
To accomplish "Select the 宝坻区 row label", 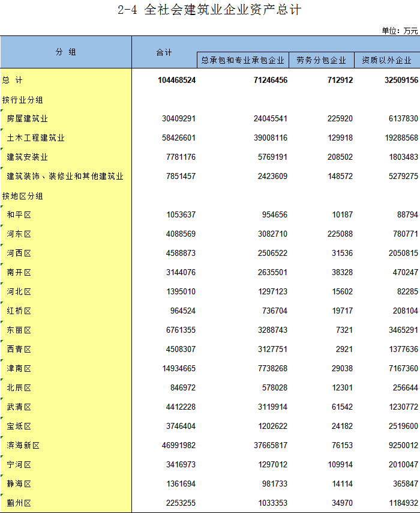I will point(19,426).
